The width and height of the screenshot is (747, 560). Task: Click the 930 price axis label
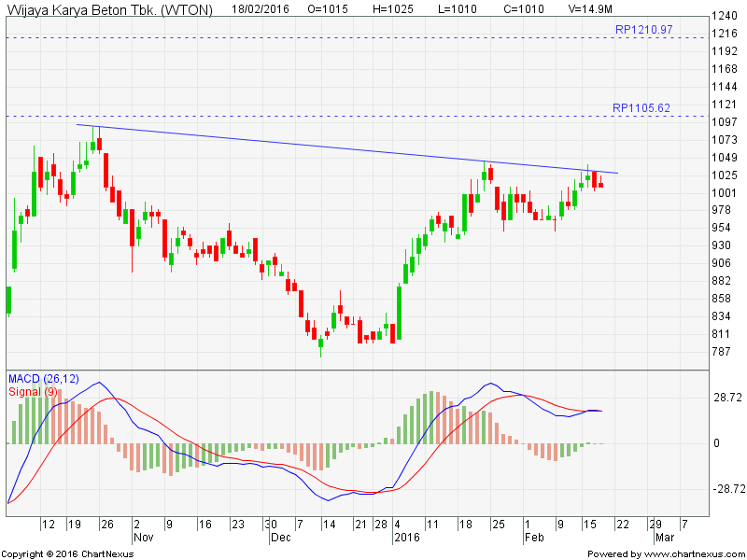[721, 245]
